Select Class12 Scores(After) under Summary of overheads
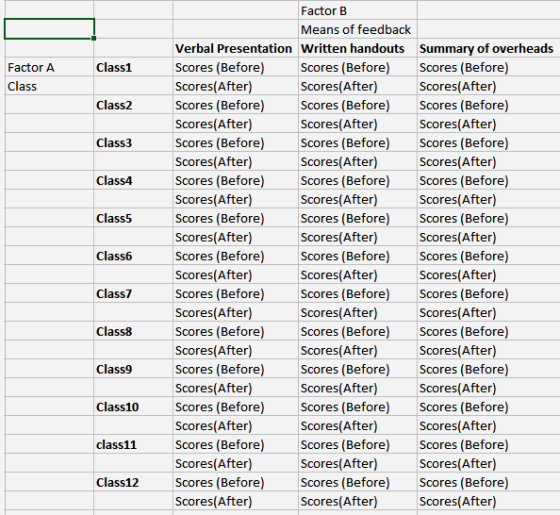 pos(488,501)
